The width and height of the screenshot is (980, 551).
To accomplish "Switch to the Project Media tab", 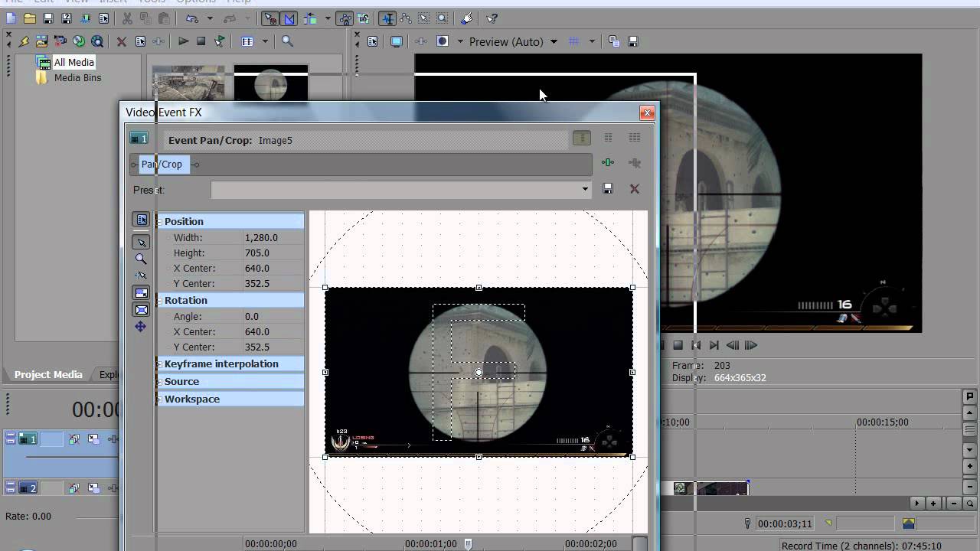I will [48, 374].
